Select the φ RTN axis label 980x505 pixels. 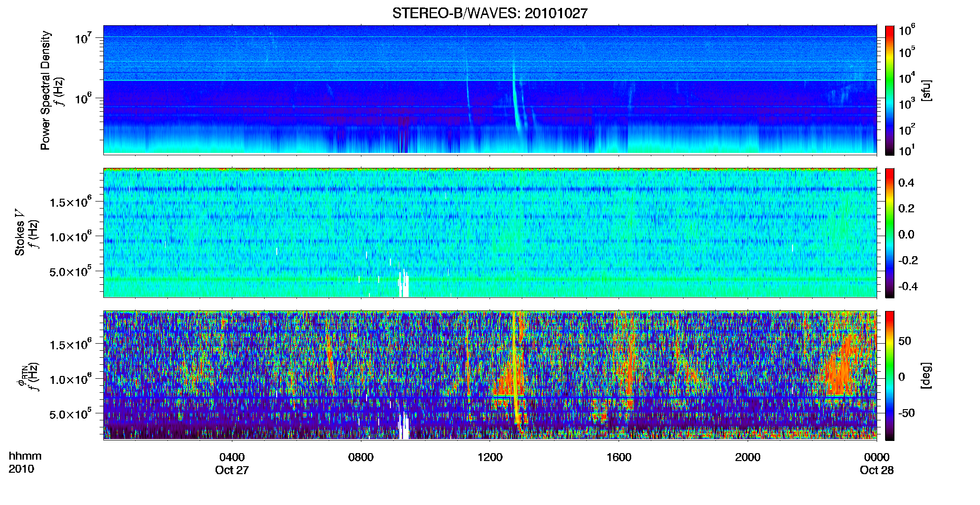click(x=21, y=375)
